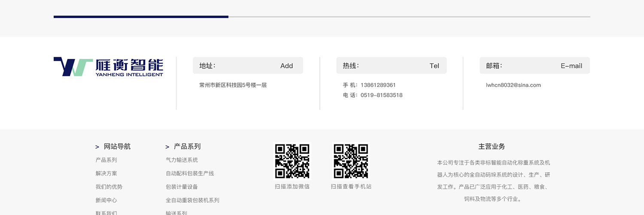Click the 网站导航 section heading
Image resolution: width=644 pixels, height=215 pixels.
pos(117,147)
